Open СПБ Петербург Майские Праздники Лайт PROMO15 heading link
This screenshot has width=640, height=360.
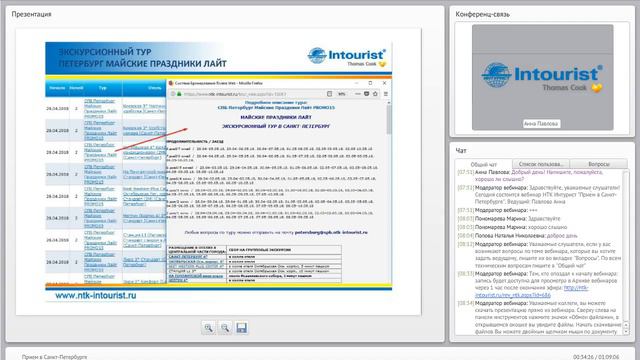(276, 108)
